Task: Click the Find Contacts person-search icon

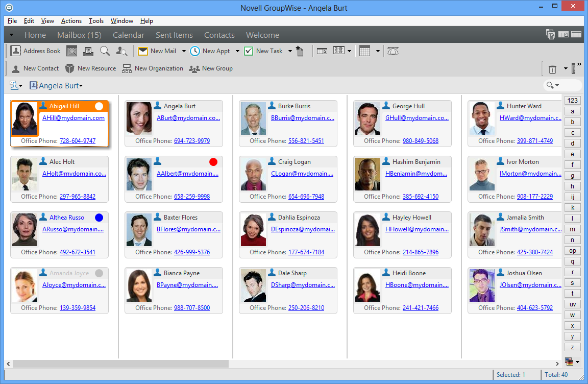Action: [121, 51]
